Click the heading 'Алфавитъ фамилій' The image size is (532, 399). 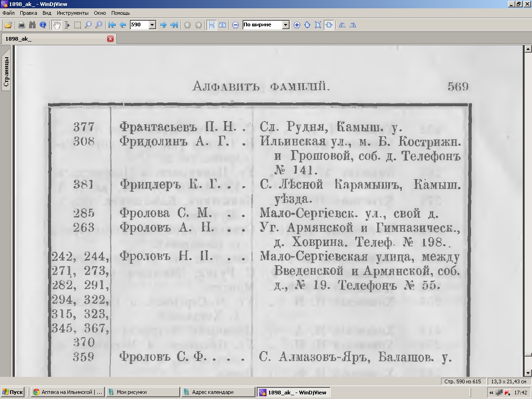(261, 86)
